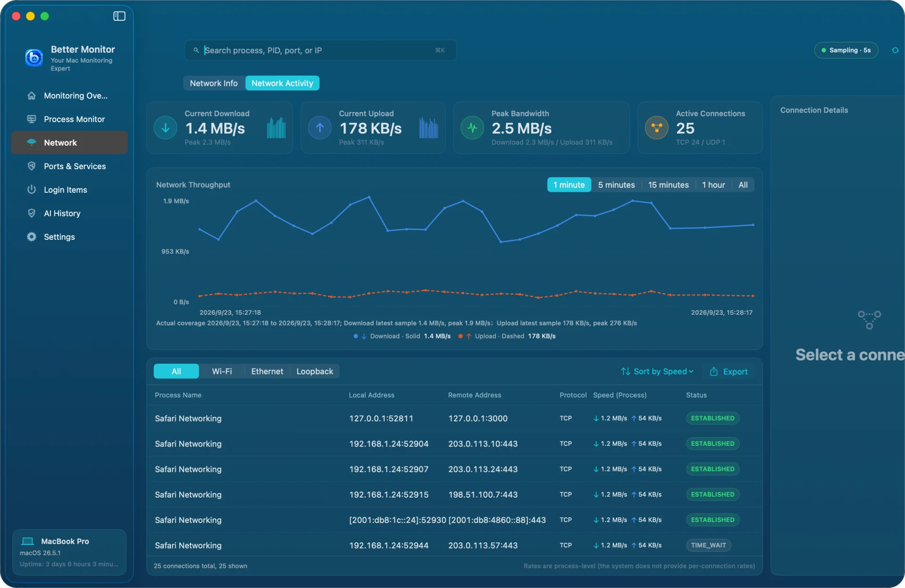Open Monitoring Overview in the sidebar
This screenshot has width=905, height=588.
(x=69, y=96)
